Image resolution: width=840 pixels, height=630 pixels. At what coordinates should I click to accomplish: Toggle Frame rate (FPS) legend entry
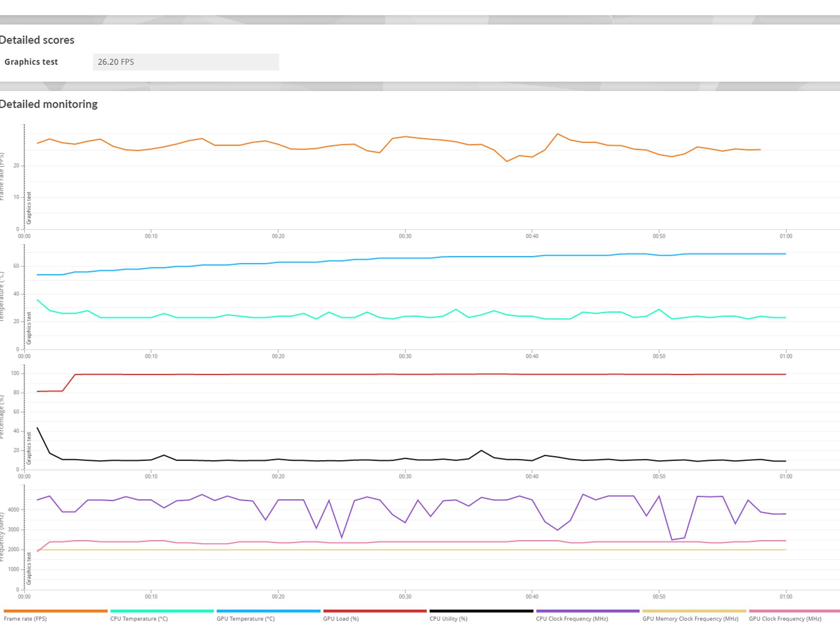pos(56,616)
